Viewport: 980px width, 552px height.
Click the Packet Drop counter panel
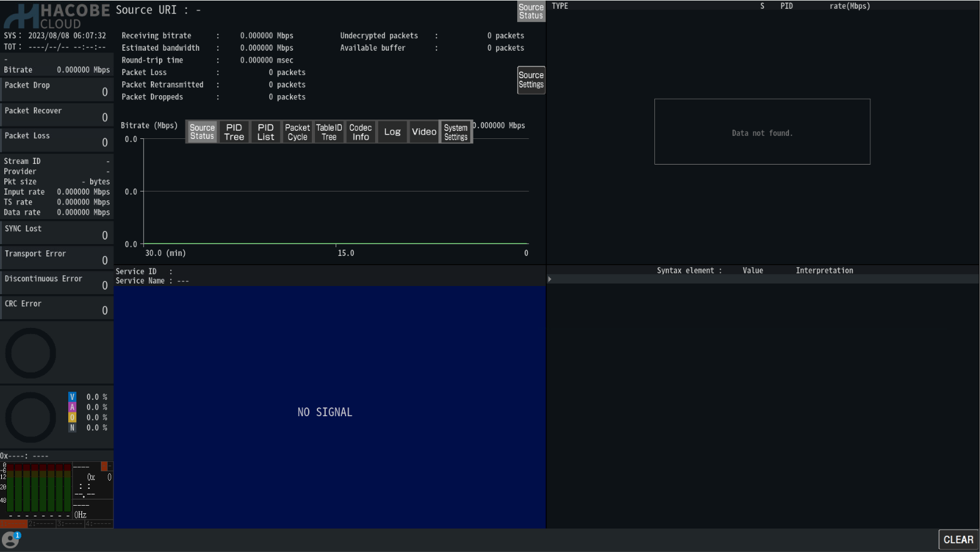pyautogui.click(x=56, y=89)
